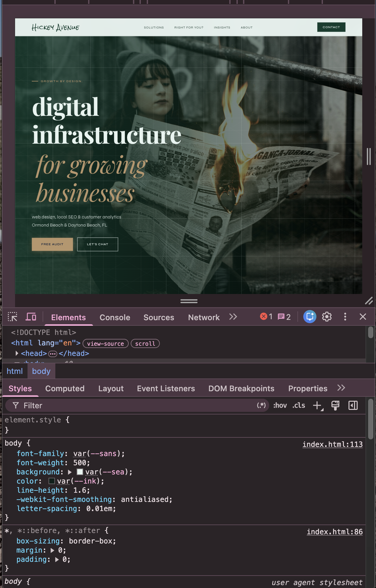Expand the background shorthand property triangle
376x588 pixels.
click(70, 472)
